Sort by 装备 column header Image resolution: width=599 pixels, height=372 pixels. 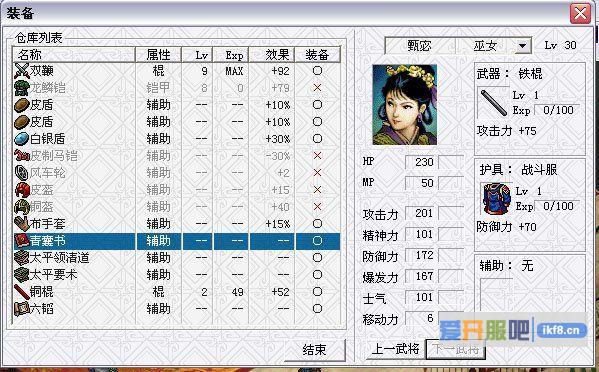[317, 55]
